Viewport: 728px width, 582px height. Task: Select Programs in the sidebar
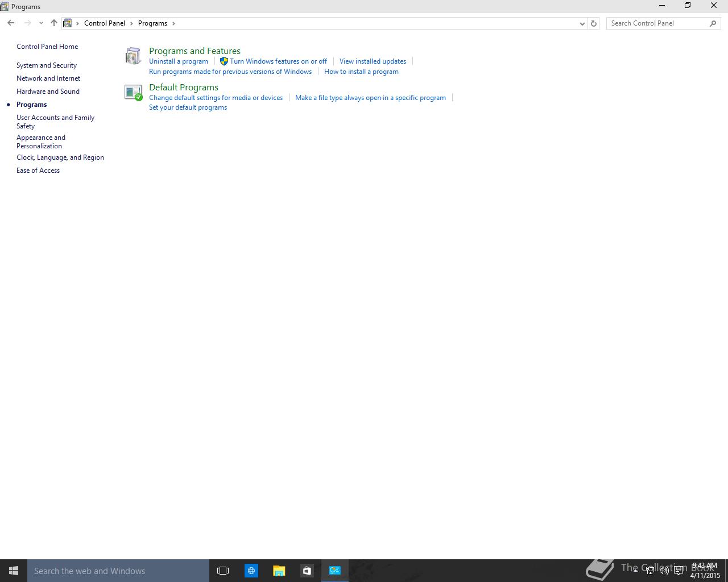pos(32,105)
